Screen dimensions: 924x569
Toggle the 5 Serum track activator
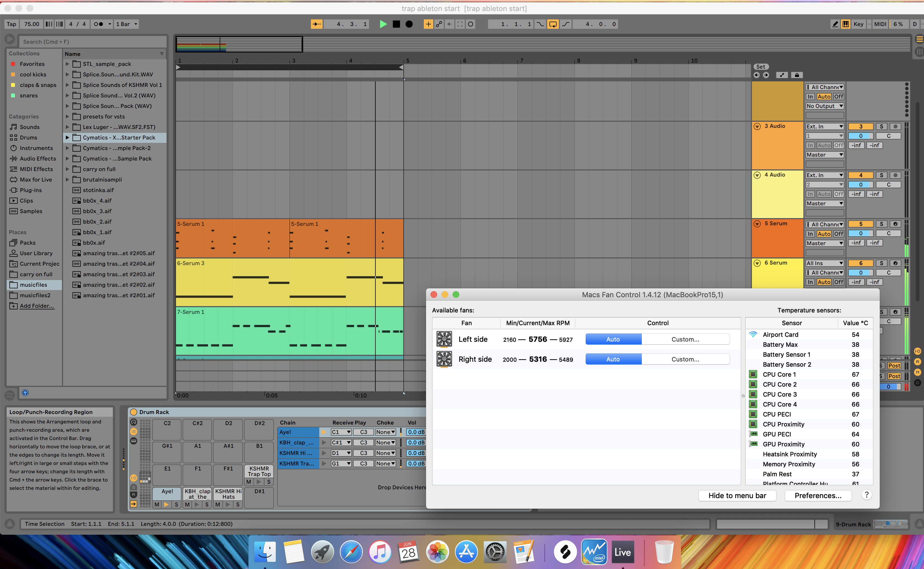[x=860, y=224]
